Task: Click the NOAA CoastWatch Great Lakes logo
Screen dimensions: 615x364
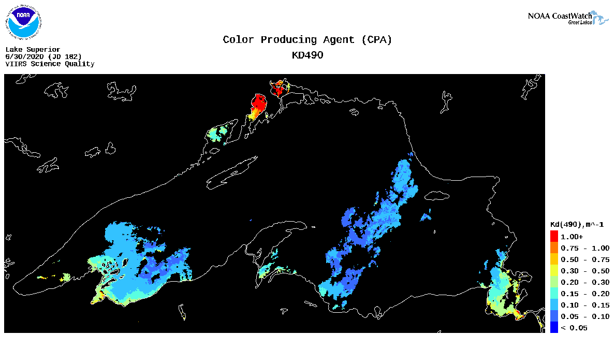Action: [x=568, y=18]
